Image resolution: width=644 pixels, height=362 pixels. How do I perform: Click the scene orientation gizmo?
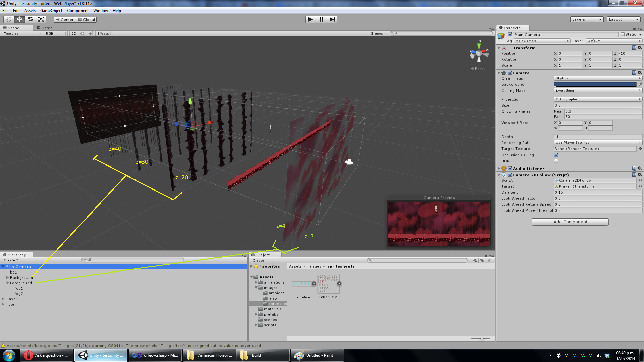tap(479, 53)
